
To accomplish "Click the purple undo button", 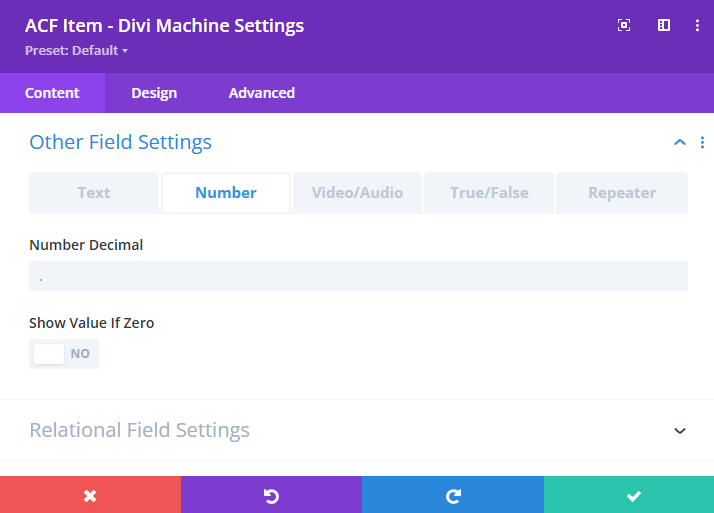I will tap(271, 495).
